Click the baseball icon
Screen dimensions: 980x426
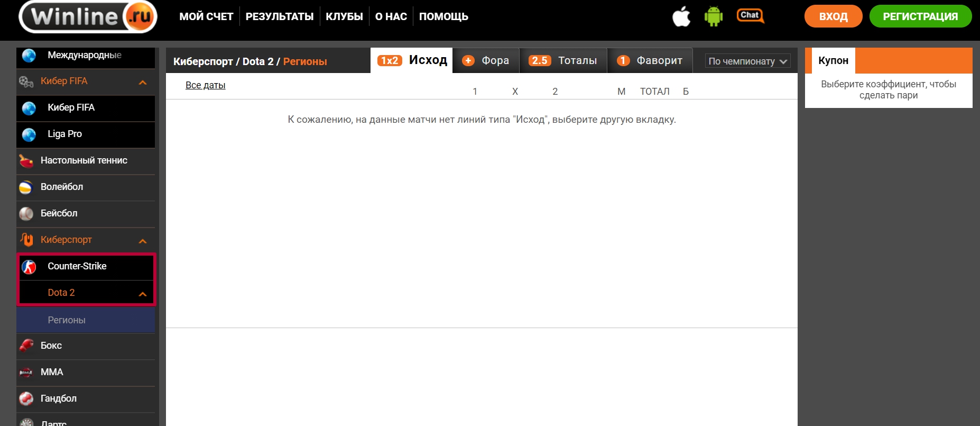[x=26, y=214]
